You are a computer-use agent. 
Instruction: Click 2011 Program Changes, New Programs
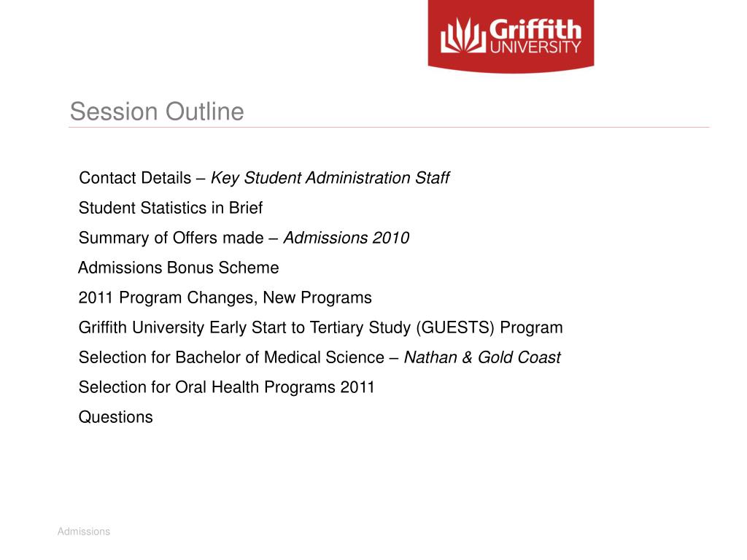tap(225, 297)
